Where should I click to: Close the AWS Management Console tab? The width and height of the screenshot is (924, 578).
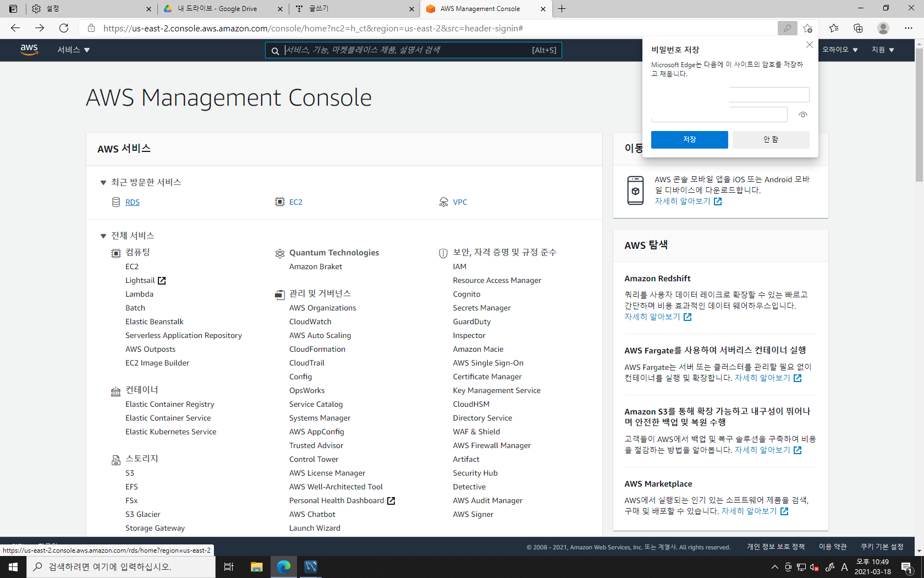click(x=543, y=9)
